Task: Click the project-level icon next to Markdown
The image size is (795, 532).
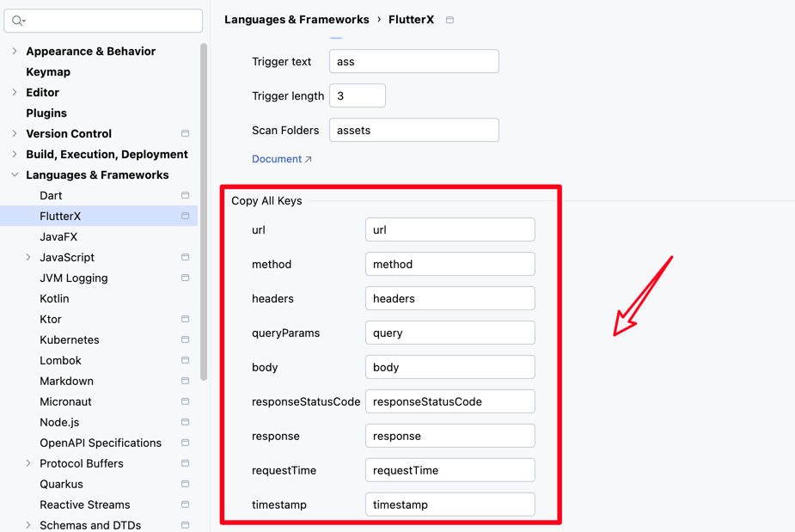Action: (185, 382)
